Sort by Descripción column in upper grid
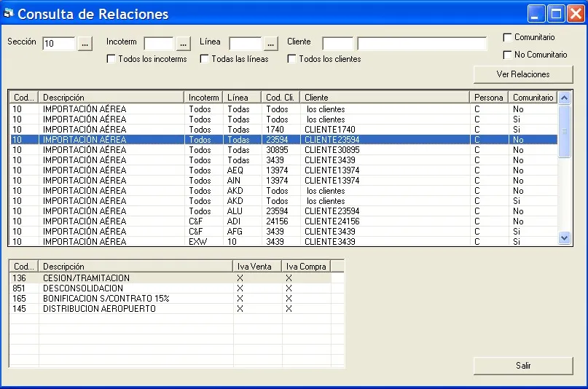Screen dimensions: 588x389 111,98
